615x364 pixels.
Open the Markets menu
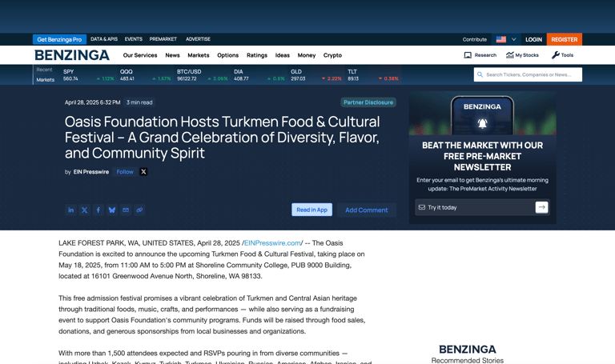point(199,55)
